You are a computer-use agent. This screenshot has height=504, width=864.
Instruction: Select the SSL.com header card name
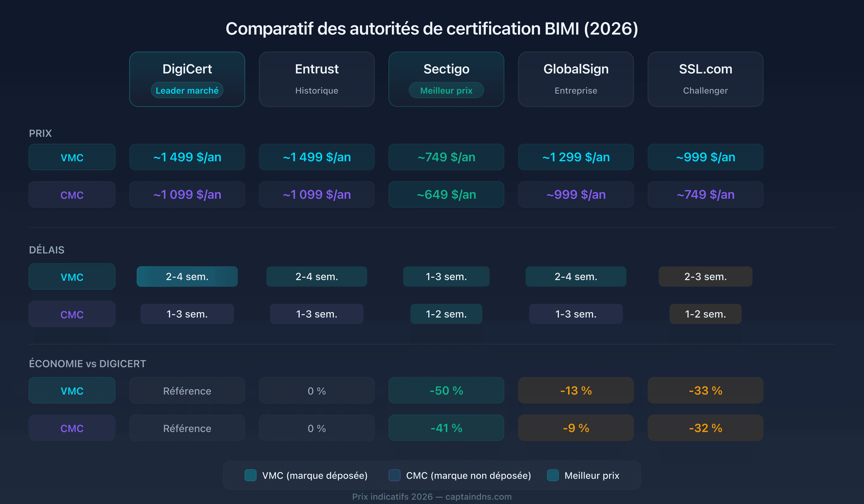pos(706,69)
